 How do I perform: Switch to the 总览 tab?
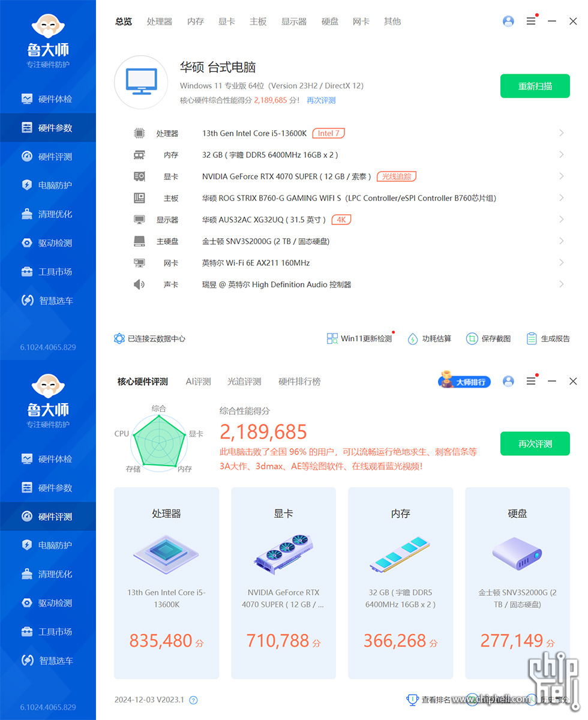(x=124, y=22)
